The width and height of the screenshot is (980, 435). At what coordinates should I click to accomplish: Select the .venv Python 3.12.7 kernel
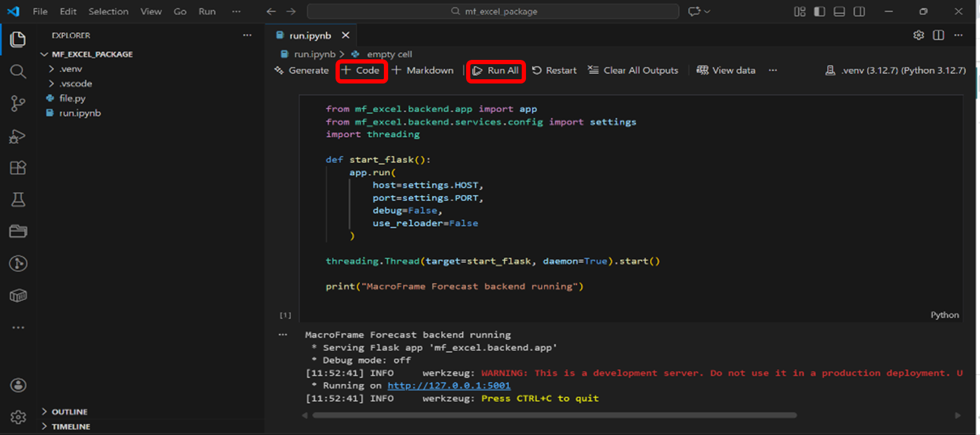(895, 70)
